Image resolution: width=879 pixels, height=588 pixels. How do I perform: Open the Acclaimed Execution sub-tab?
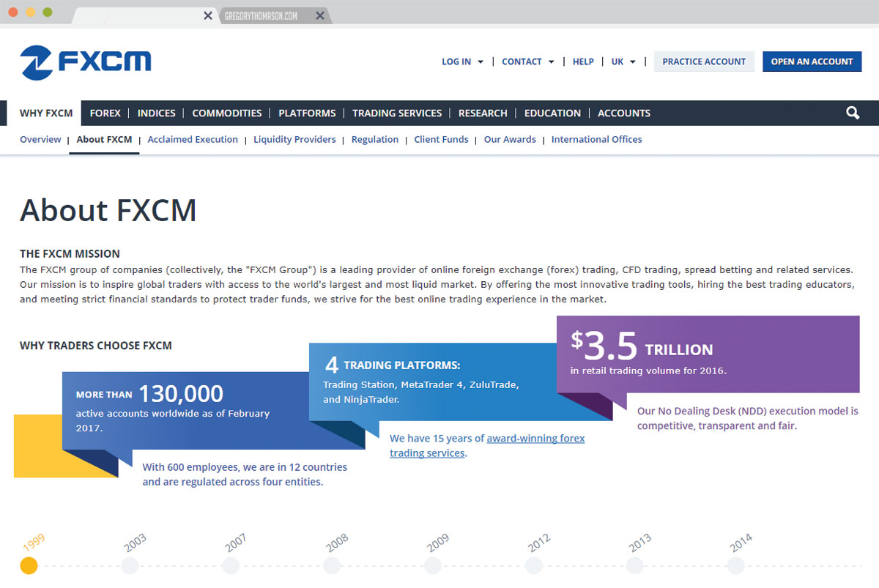click(193, 139)
